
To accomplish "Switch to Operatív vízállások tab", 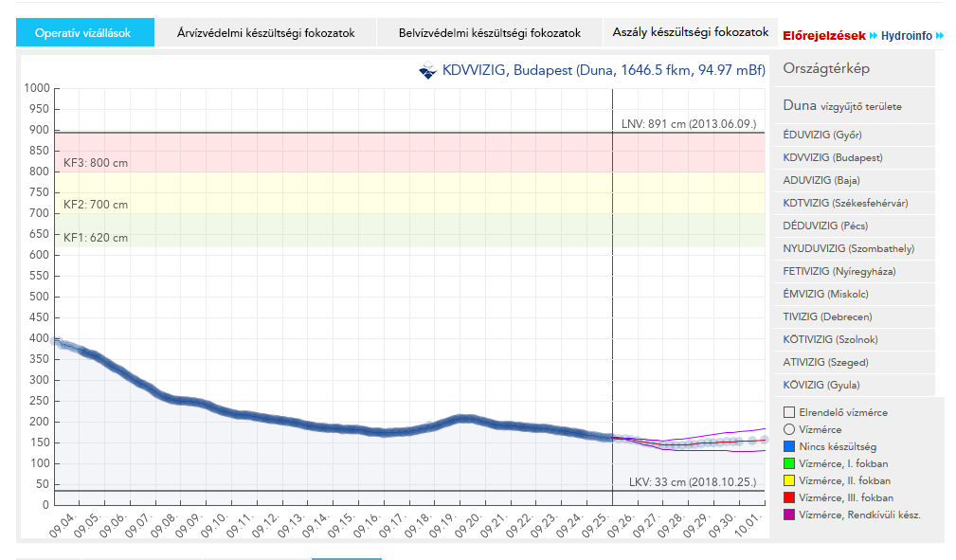I will coord(85,33).
